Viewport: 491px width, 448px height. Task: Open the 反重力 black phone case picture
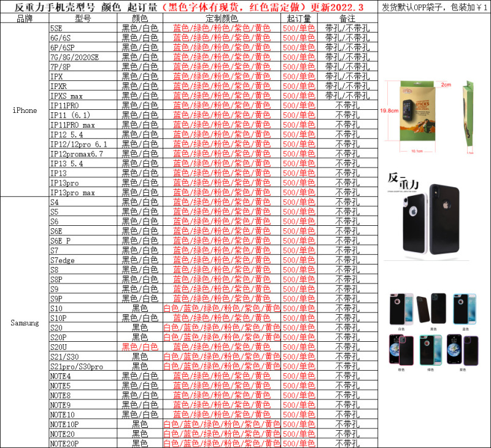(427, 216)
